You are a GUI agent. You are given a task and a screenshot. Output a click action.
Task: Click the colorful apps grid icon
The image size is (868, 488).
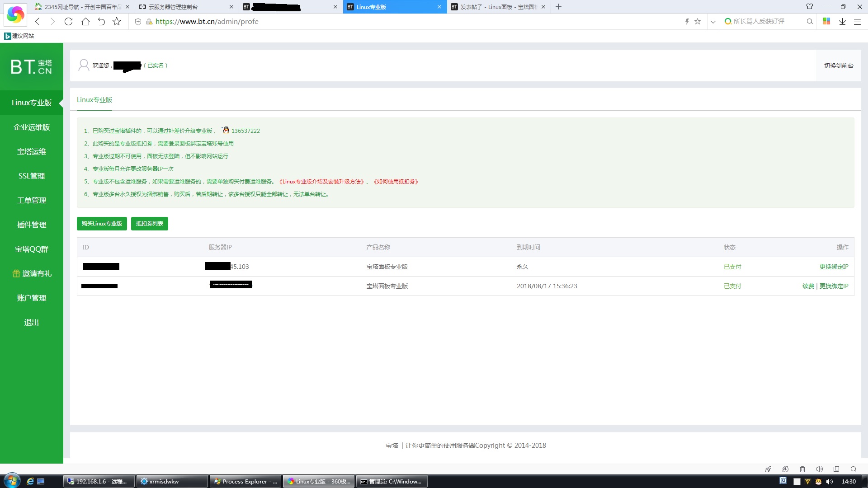(x=826, y=21)
